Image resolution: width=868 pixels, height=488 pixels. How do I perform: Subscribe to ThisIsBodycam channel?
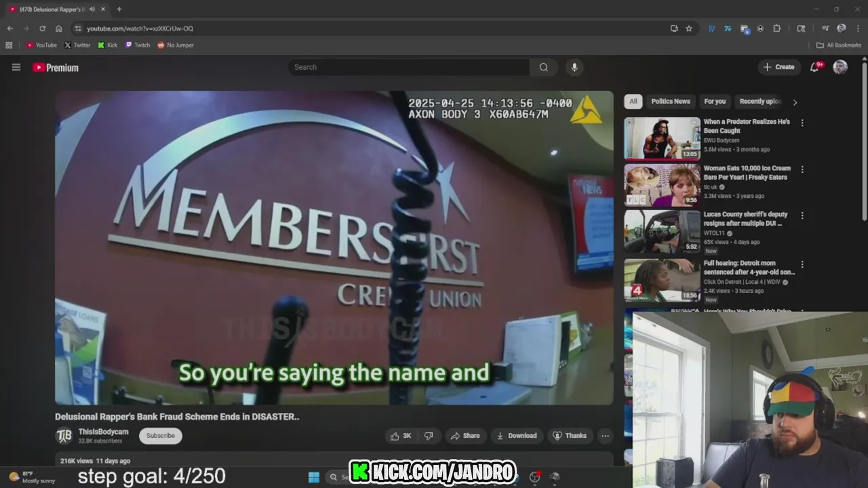[161, 436]
